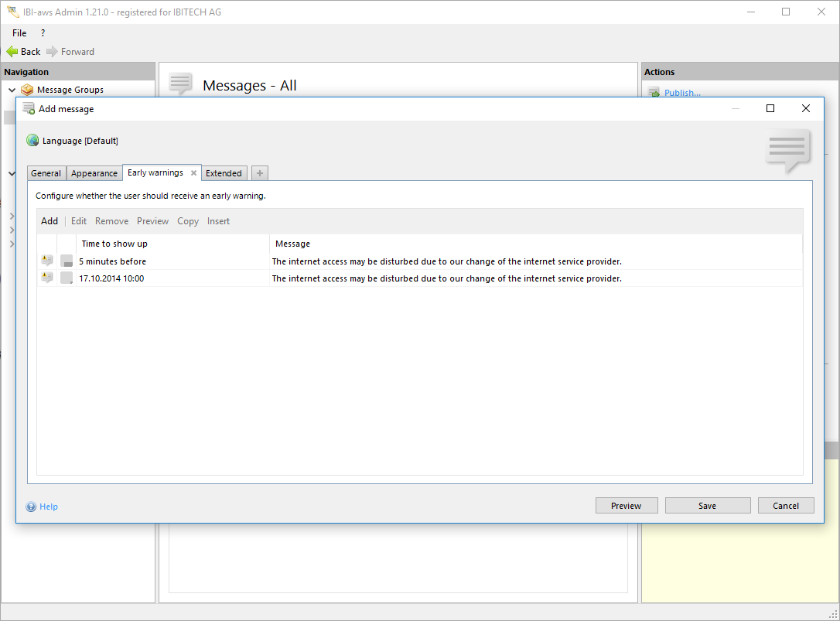840x621 pixels.
Task: Click popup position icon in '5 minutes before' row
Action: coord(67,261)
